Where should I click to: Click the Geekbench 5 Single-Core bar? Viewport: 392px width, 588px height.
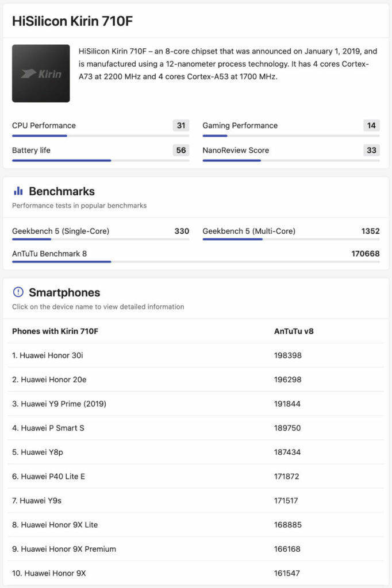tap(101, 239)
